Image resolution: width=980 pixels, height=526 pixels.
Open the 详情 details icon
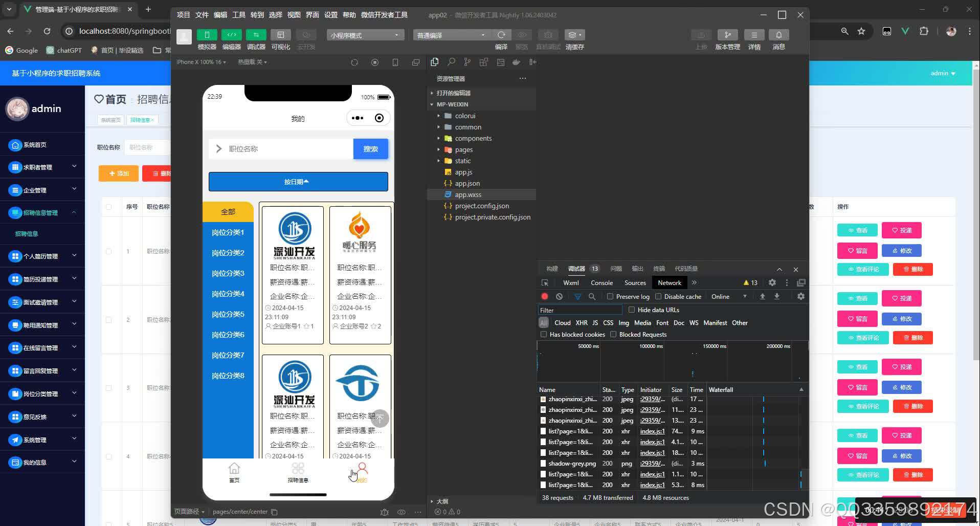click(x=754, y=35)
